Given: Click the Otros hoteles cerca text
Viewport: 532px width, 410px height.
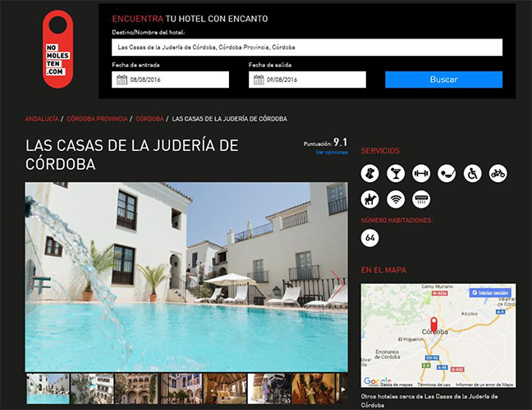Looking at the screenshot, I should 429,400.
